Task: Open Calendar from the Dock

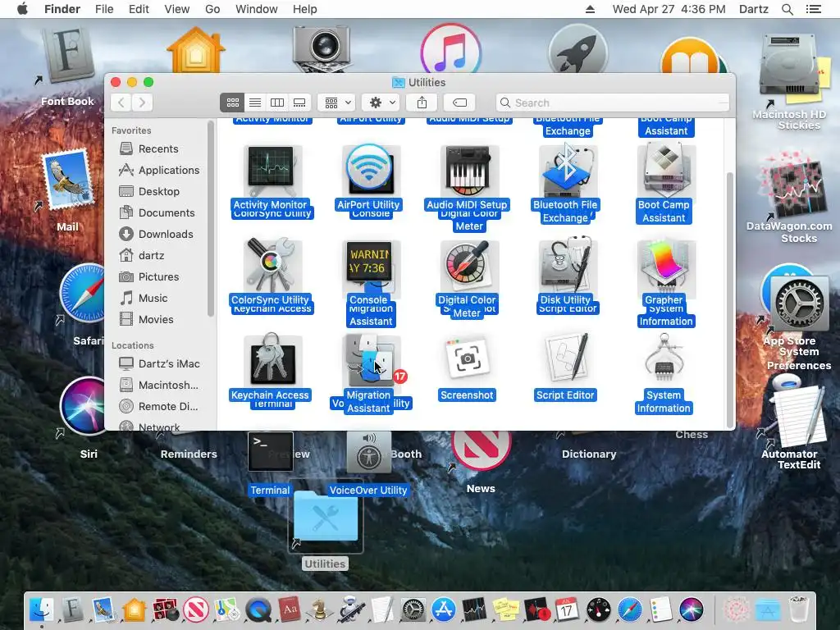Action: (x=566, y=609)
